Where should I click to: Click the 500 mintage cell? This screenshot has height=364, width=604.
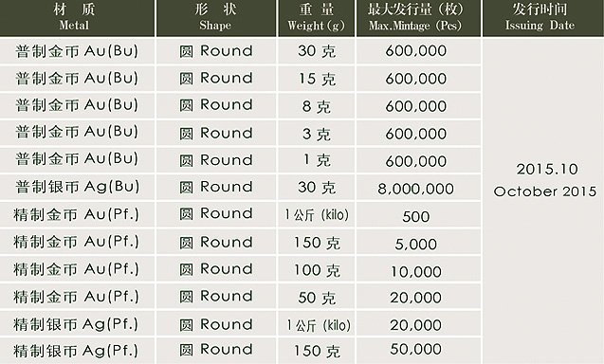point(418,215)
